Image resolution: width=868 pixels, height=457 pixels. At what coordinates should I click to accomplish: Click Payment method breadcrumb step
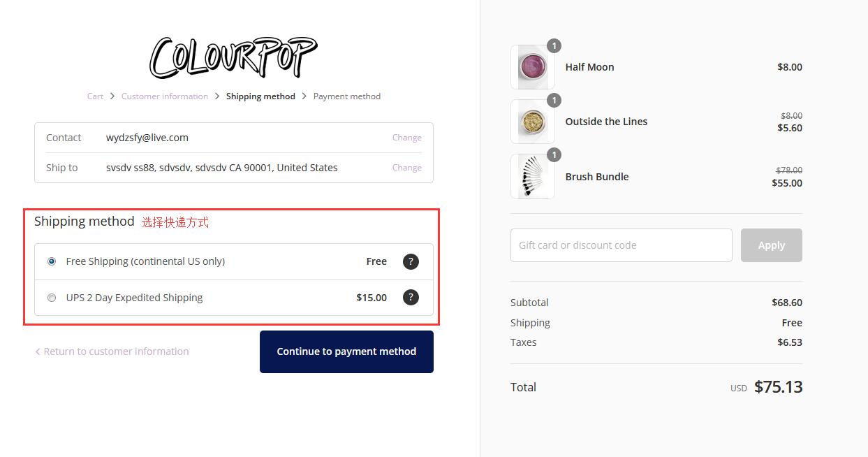tap(347, 96)
